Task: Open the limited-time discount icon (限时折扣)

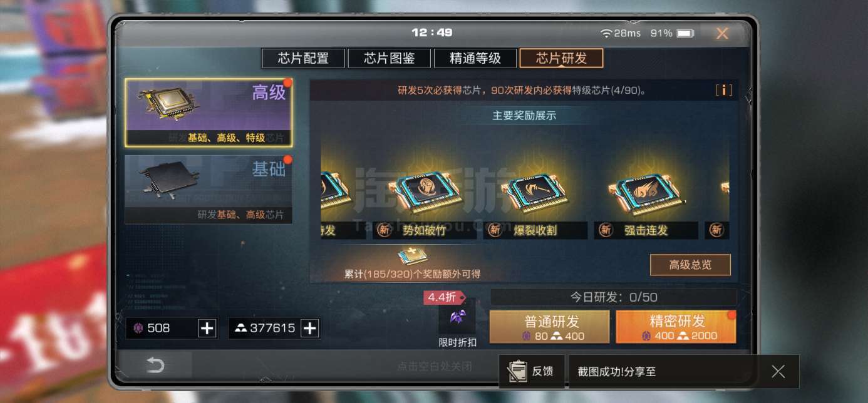Action: [x=457, y=317]
